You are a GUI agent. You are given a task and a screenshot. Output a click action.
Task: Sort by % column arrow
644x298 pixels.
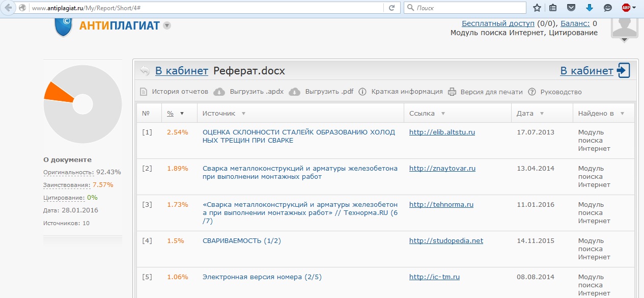click(x=182, y=114)
